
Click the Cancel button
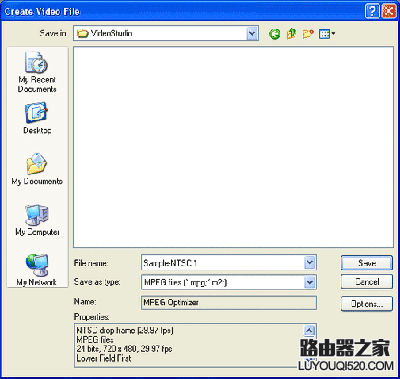tap(367, 282)
